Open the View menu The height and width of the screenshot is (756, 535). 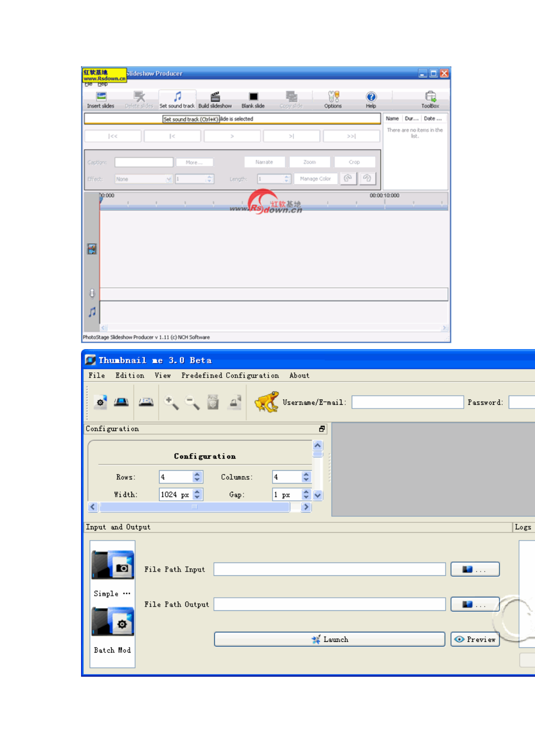coord(163,375)
